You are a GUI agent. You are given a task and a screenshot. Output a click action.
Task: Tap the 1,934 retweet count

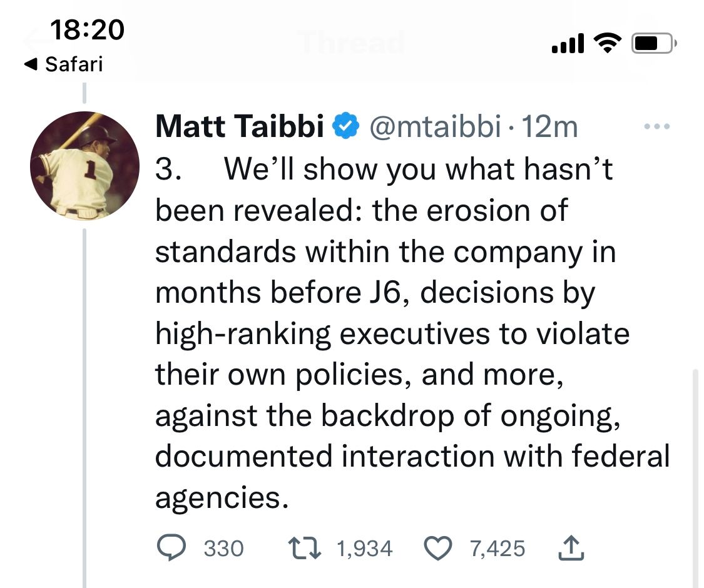(365, 549)
